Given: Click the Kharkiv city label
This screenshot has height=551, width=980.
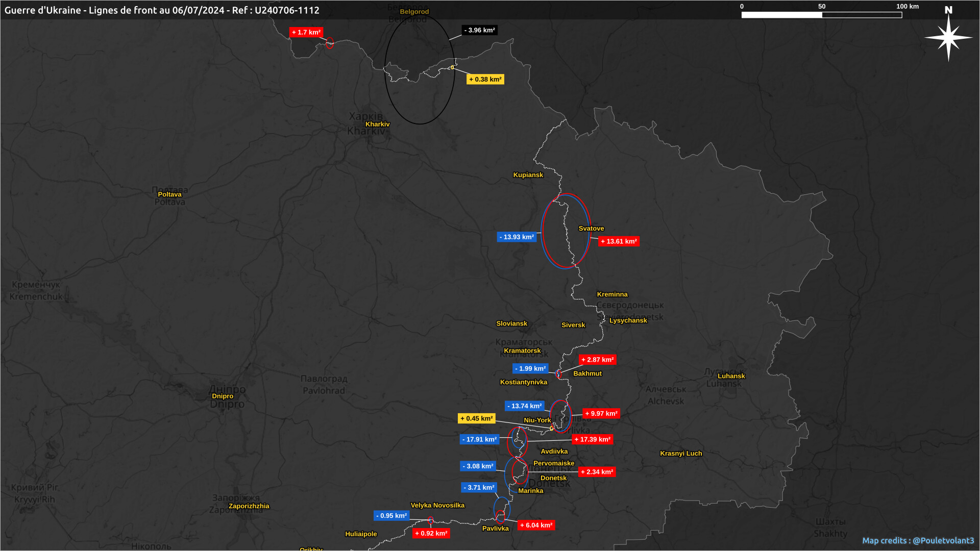Looking at the screenshot, I should (377, 124).
